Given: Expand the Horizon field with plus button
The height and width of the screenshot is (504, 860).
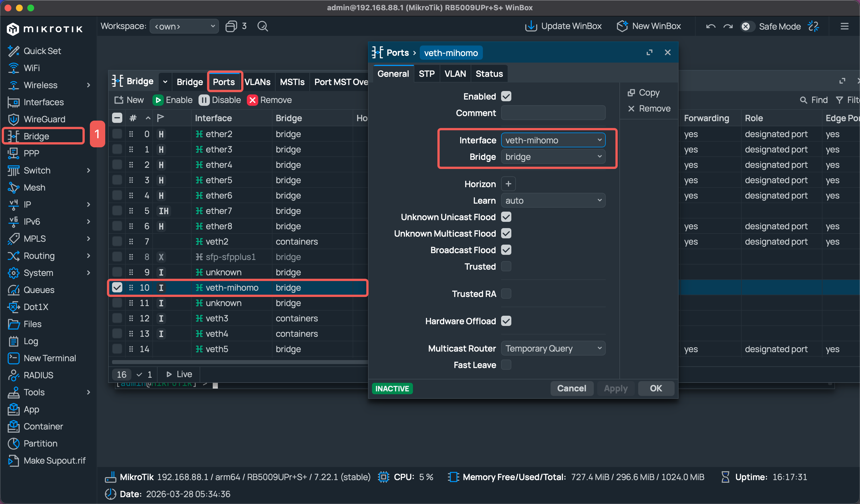Looking at the screenshot, I should click(508, 184).
